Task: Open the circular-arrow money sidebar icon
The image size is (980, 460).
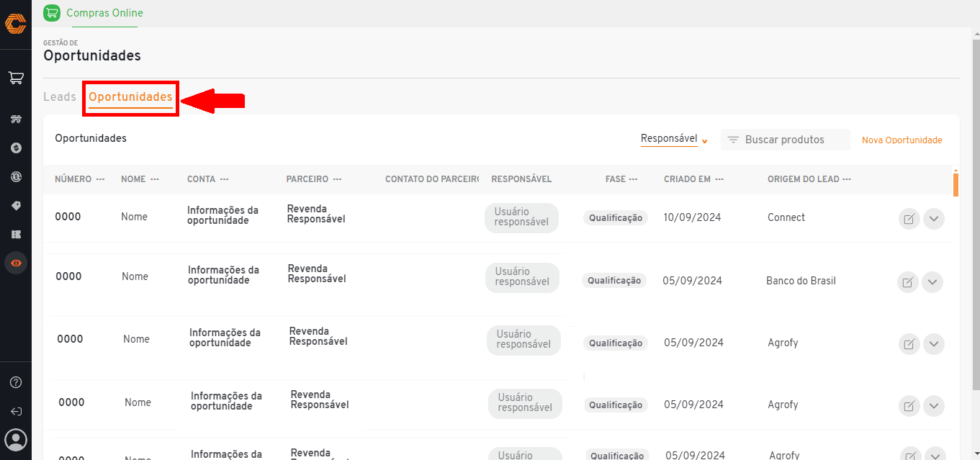Action: 16,176
